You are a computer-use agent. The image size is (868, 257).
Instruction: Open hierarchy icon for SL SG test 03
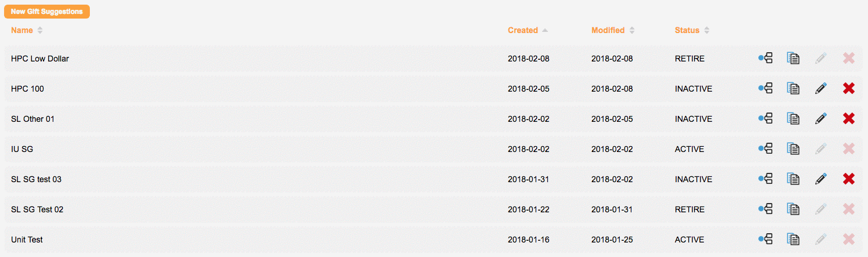[x=766, y=179]
